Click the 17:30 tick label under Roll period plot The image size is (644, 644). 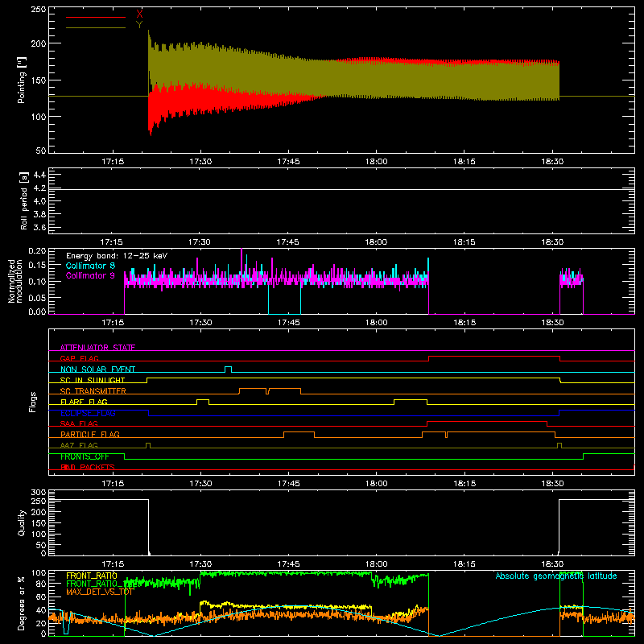point(200,242)
